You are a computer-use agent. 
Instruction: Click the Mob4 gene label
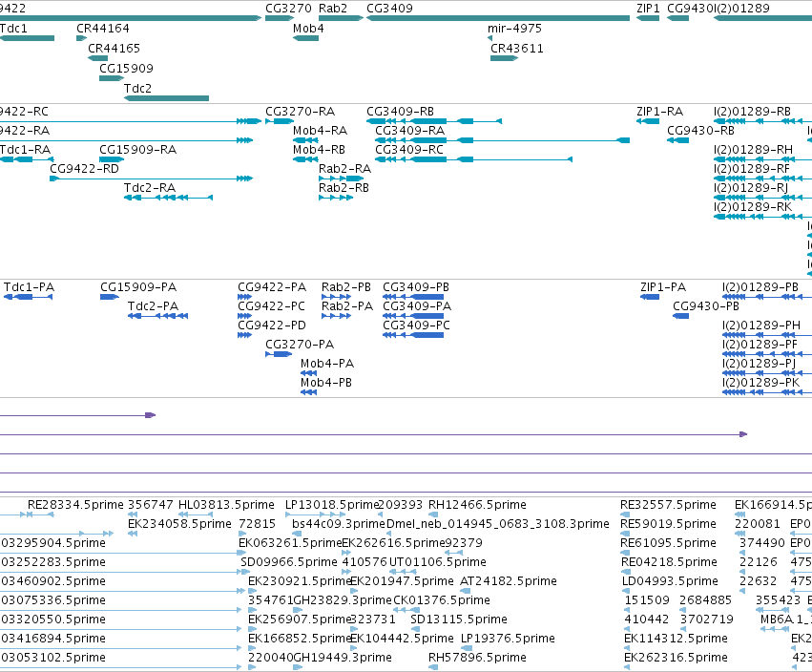308,29
